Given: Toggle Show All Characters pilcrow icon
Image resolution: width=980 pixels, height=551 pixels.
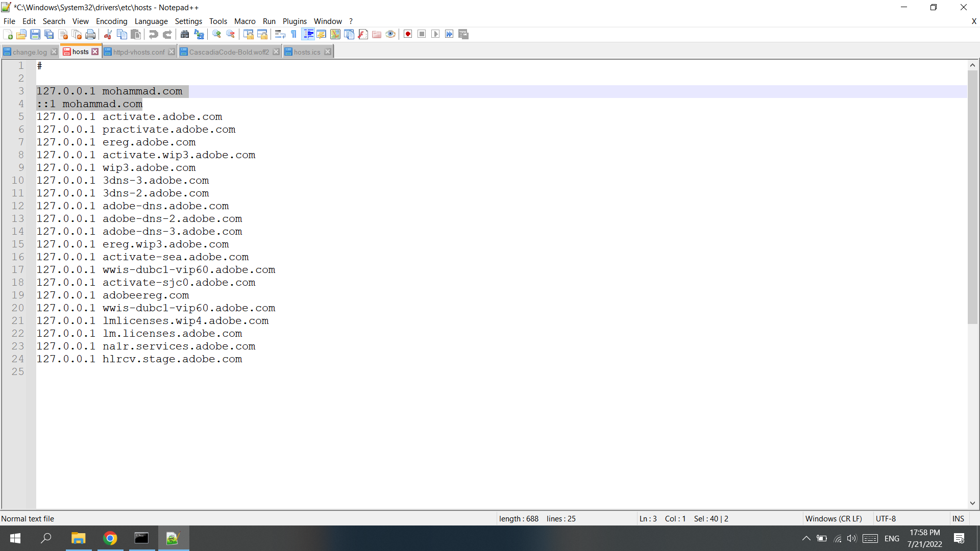Looking at the screenshot, I should (x=294, y=34).
